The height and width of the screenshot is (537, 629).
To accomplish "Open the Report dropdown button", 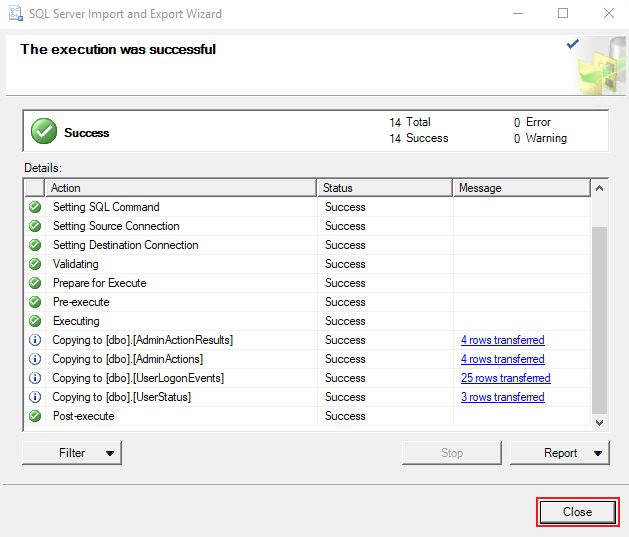I will [x=560, y=453].
